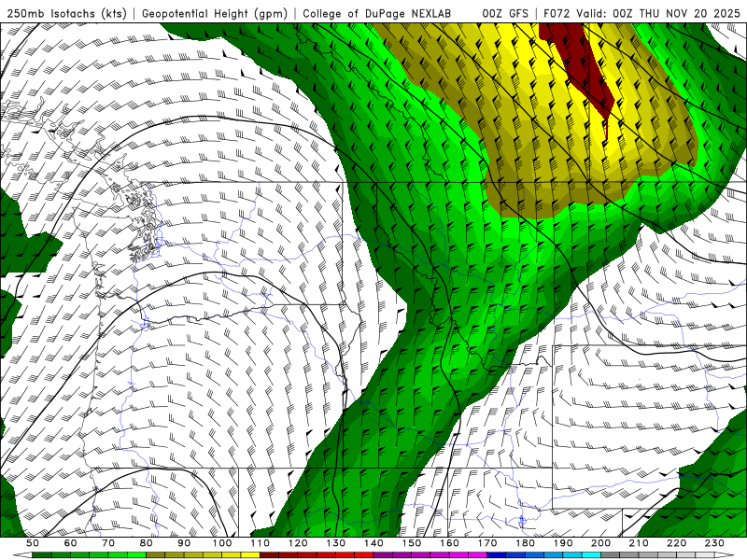
Task: Click the colorbar label "160"
Action: pyautogui.click(x=450, y=543)
